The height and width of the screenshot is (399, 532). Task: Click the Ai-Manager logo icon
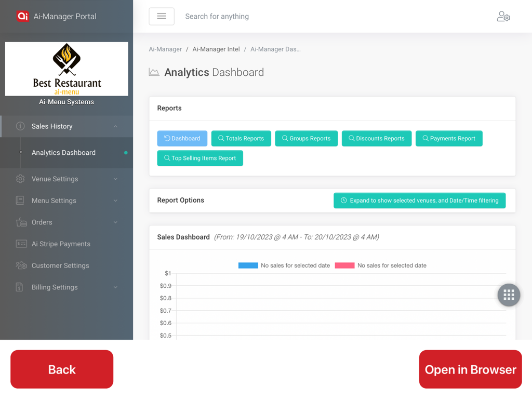click(x=22, y=16)
